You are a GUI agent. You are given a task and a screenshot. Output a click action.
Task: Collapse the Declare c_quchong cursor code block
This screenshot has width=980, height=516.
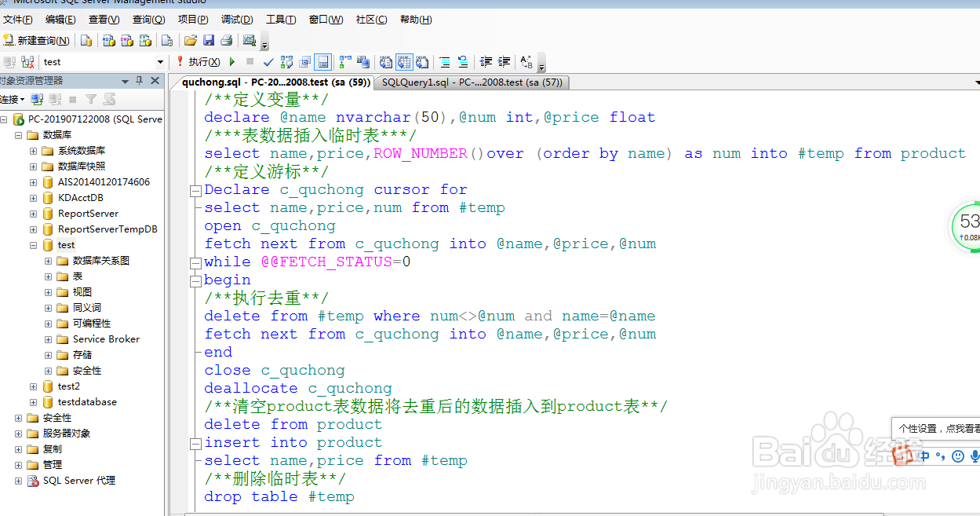tap(196, 190)
